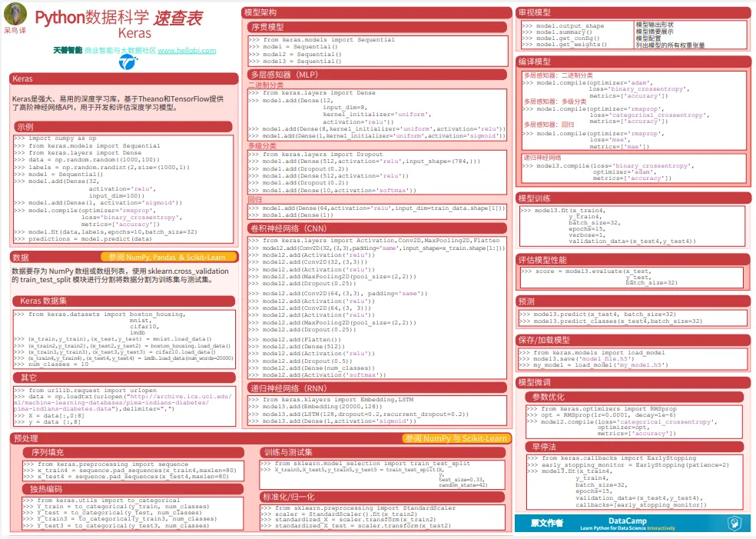Click the '多层感知器: 二进制分类' compile label
756x539 pixels.
pos(559,76)
